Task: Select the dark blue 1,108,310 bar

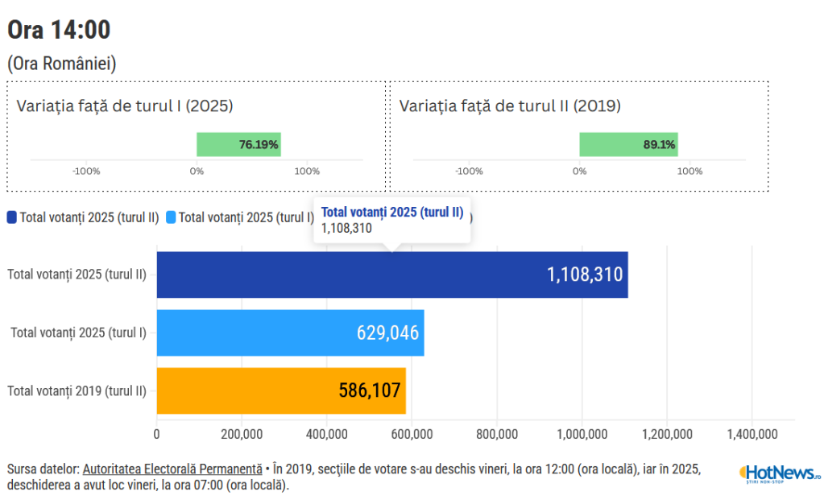Action: [391, 275]
